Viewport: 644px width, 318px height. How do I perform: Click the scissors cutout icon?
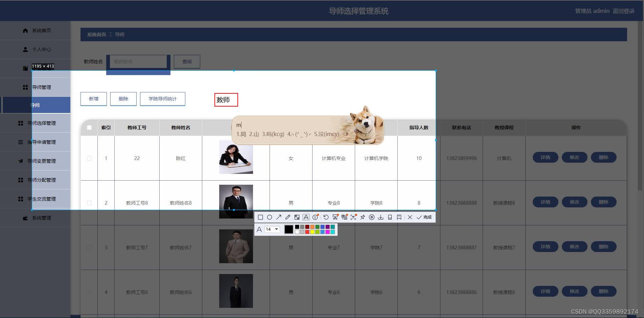pyautogui.click(x=335, y=217)
